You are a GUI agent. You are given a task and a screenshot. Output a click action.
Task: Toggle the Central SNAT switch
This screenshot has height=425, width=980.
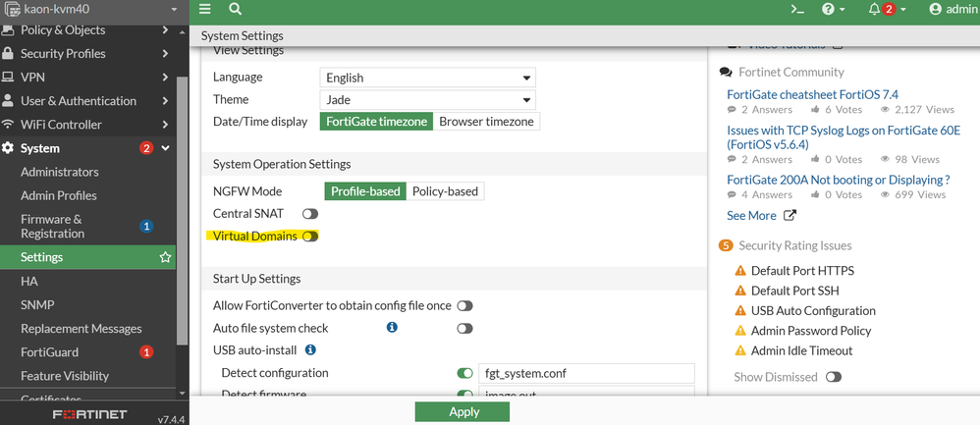[310, 213]
